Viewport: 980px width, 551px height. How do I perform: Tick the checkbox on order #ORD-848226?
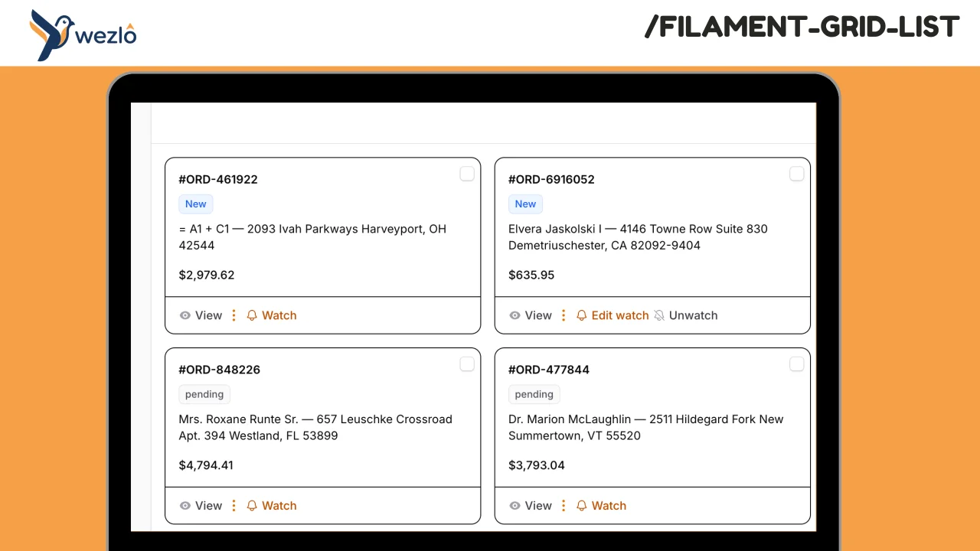(x=467, y=364)
